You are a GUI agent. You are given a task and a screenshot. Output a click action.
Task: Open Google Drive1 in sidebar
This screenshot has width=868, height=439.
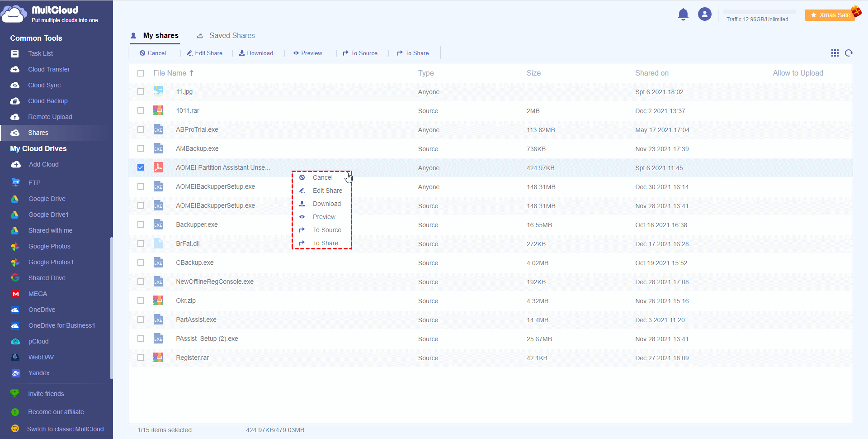(48, 215)
